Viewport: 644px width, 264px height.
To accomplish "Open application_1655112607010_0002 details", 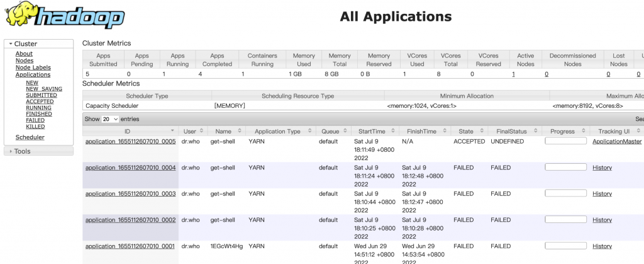I will (x=131, y=220).
